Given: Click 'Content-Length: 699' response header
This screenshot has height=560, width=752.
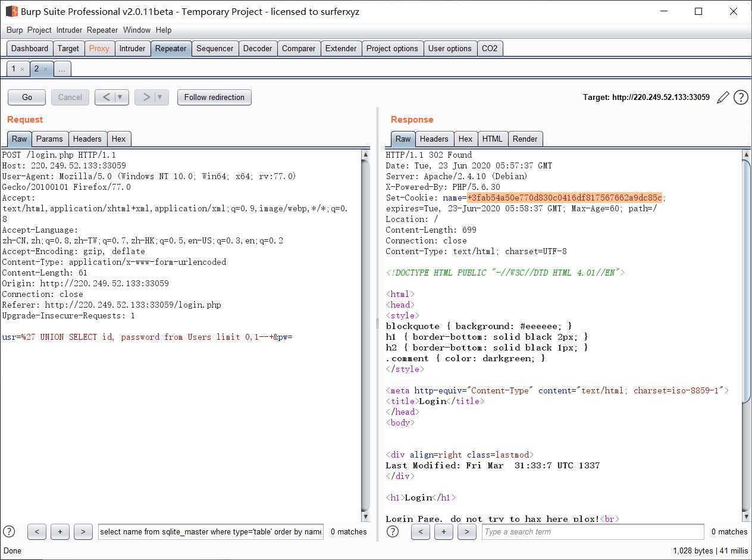Looking at the screenshot, I should point(431,230).
